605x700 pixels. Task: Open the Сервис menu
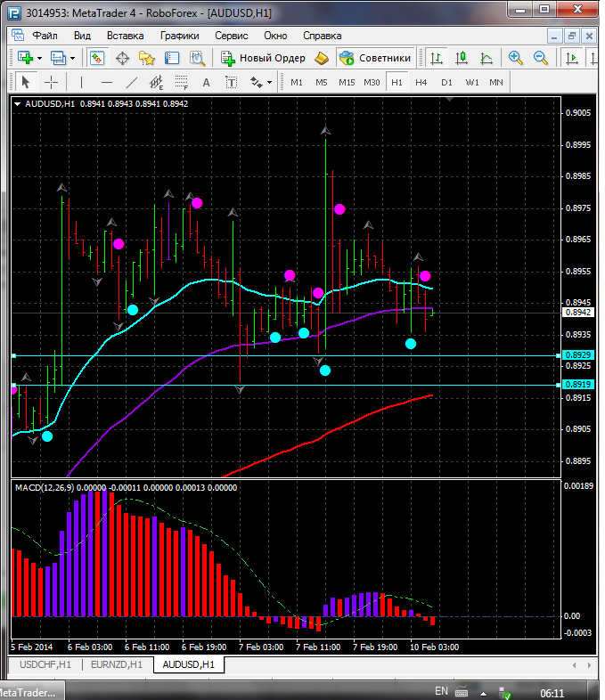click(x=232, y=36)
